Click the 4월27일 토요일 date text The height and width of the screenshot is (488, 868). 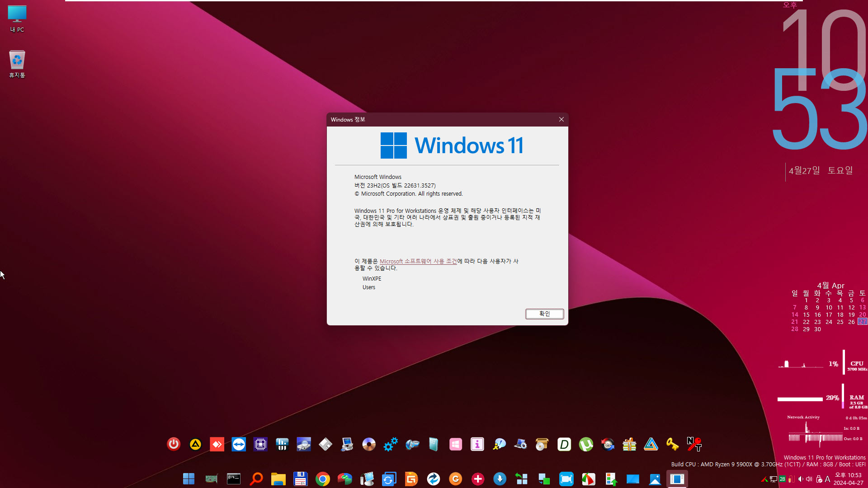(821, 170)
